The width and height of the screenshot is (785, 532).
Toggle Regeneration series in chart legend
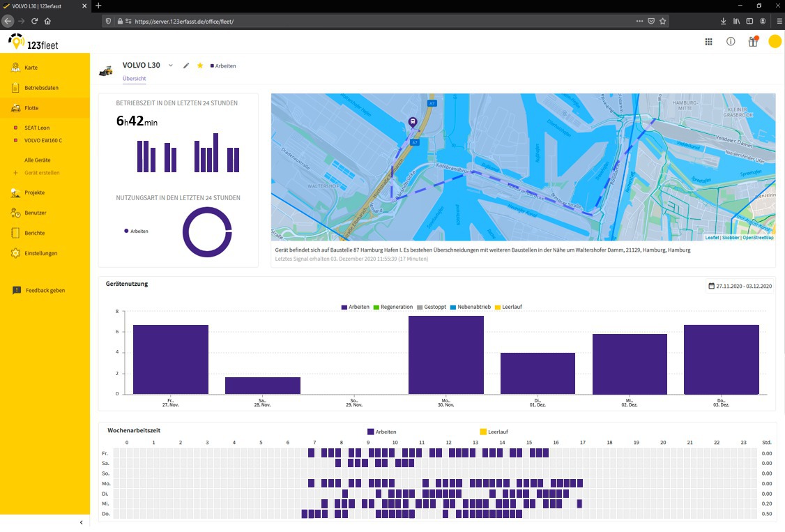tap(393, 307)
